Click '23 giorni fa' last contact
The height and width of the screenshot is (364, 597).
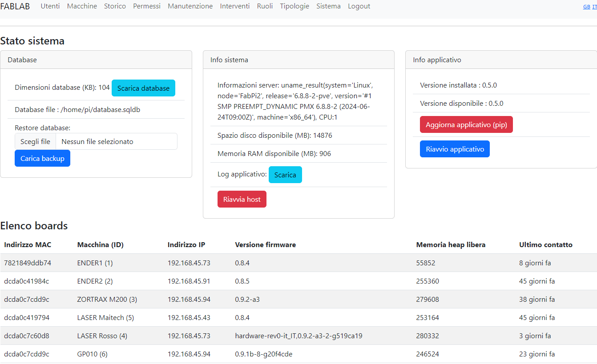pos(537,354)
